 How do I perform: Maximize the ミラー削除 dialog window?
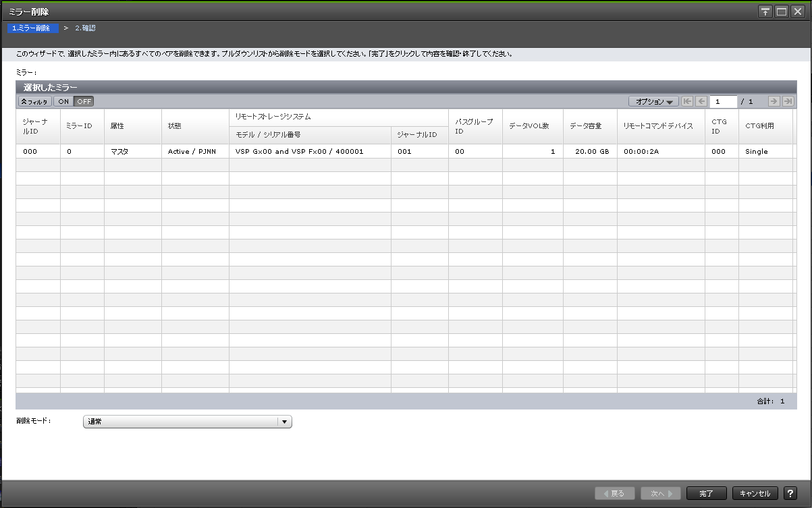click(x=782, y=11)
